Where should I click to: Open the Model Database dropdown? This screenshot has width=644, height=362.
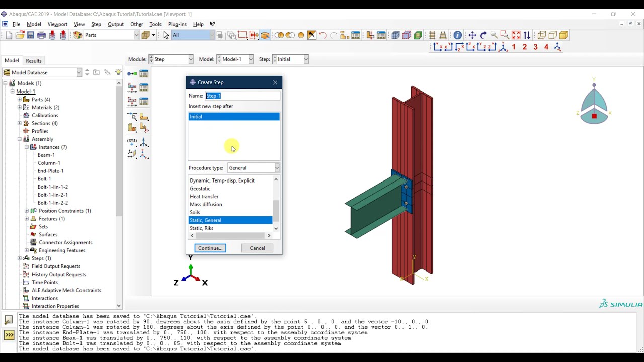coord(79,73)
